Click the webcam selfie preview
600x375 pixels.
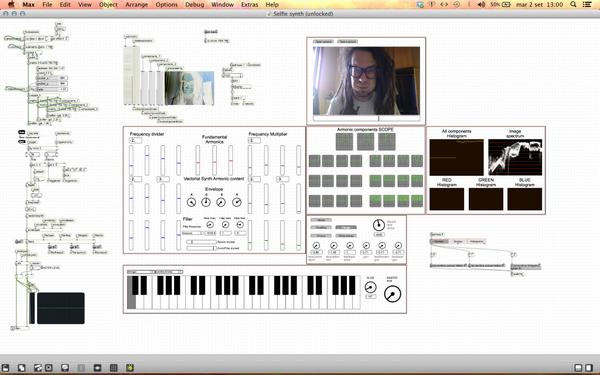click(x=366, y=81)
